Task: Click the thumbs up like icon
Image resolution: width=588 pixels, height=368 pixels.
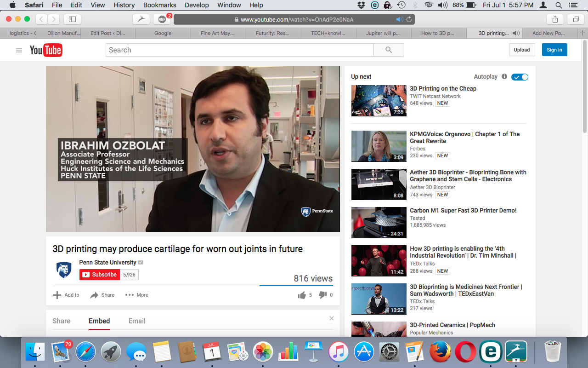Action: (x=302, y=295)
